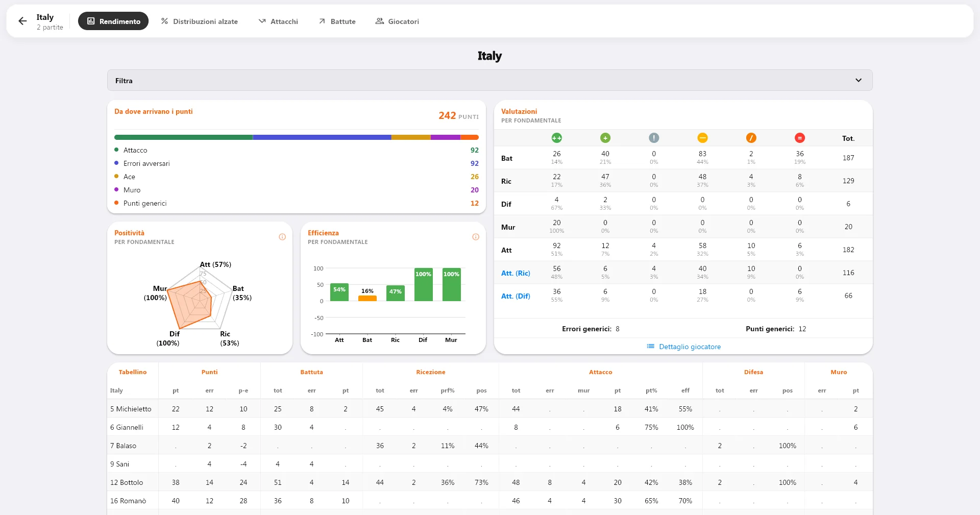
Task: Click the 9 Sani player name
Action: point(119,464)
